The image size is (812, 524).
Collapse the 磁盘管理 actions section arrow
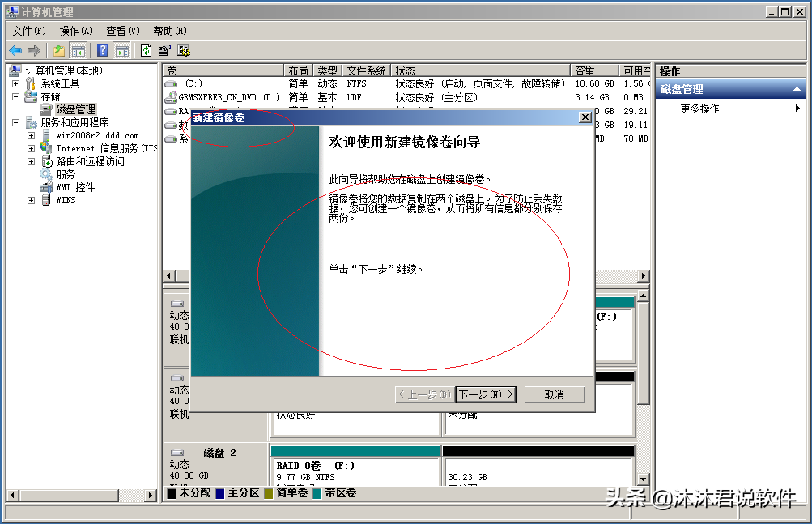pos(797,89)
